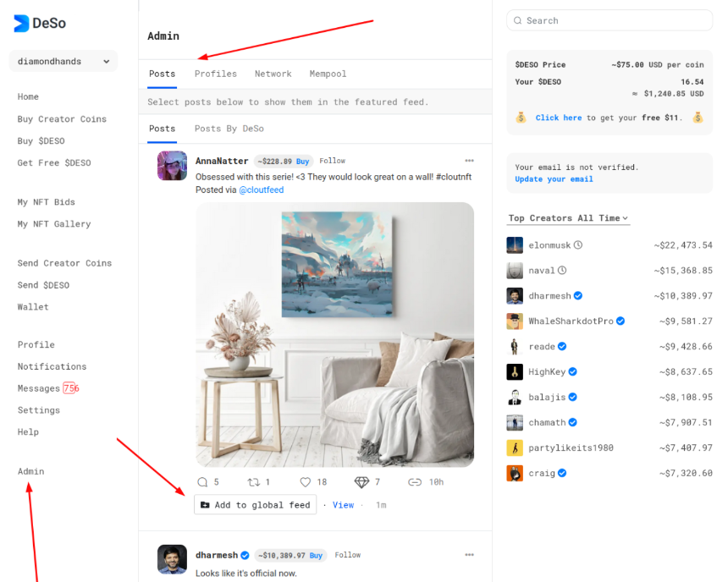Click the Update your email link

pos(554,179)
